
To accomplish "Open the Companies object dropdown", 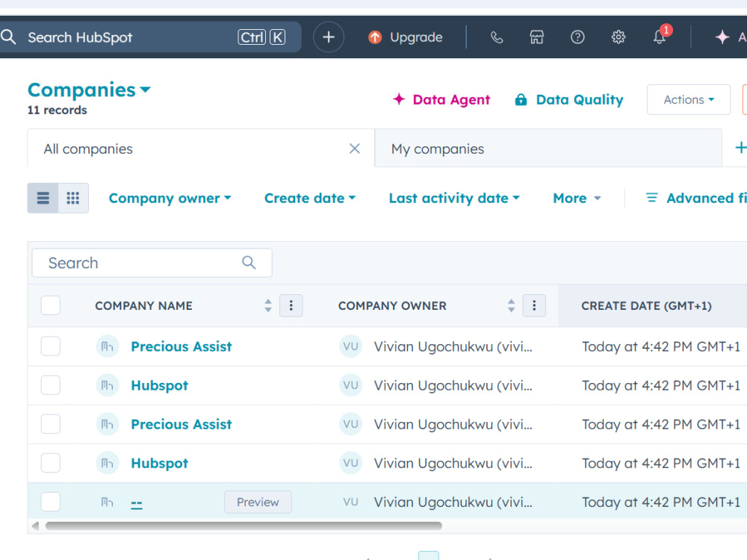I will click(89, 90).
